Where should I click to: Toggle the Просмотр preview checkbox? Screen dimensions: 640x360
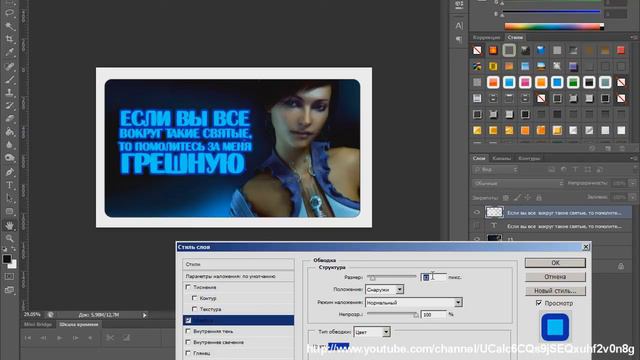[x=539, y=303]
